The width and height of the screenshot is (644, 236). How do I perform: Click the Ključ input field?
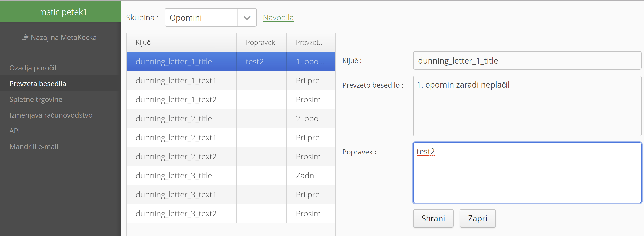click(x=527, y=60)
